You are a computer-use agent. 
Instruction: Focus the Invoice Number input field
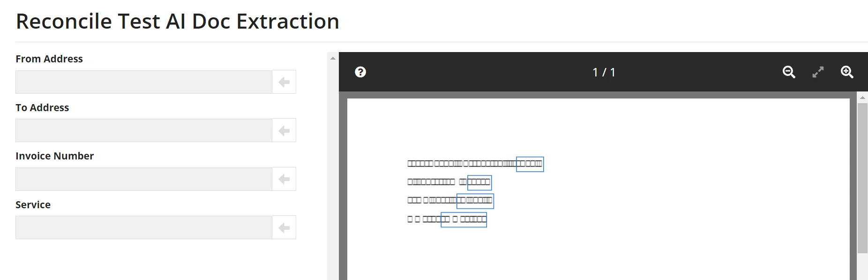pyautogui.click(x=144, y=179)
